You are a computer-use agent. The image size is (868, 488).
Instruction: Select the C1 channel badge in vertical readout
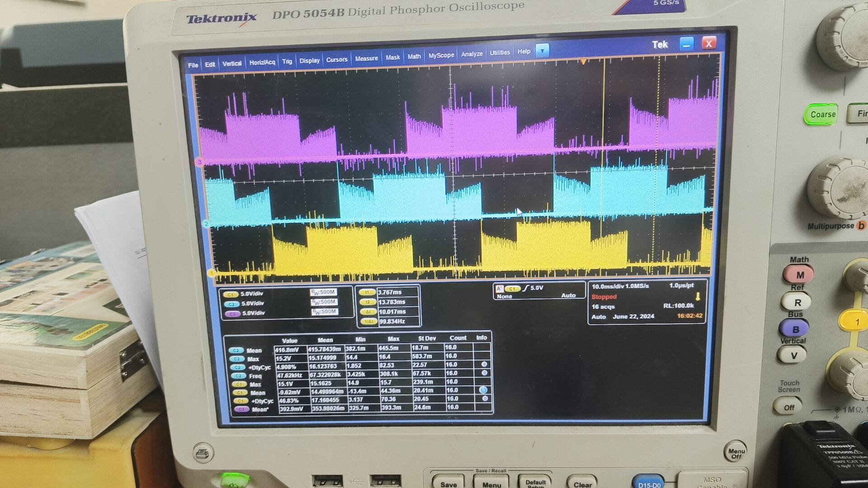pyautogui.click(x=231, y=295)
